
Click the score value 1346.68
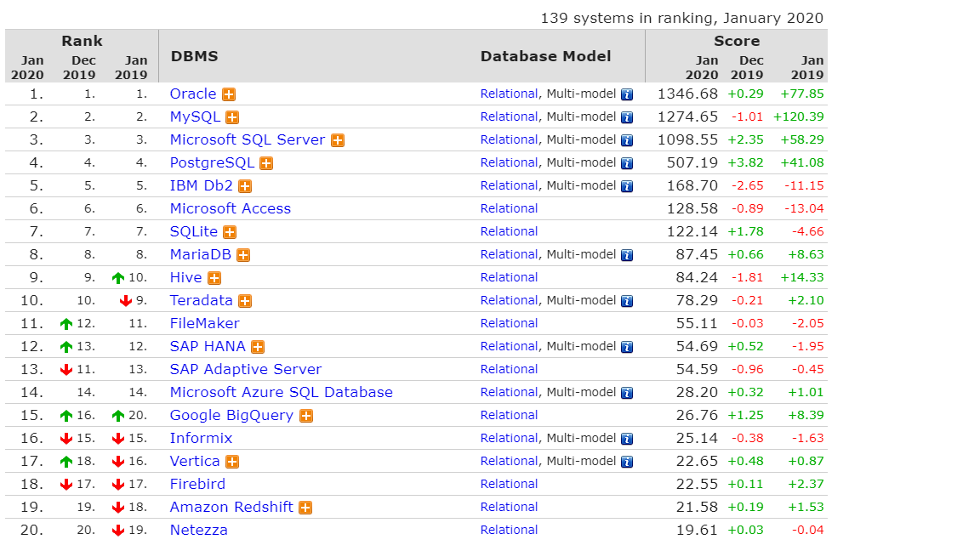coord(687,94)
